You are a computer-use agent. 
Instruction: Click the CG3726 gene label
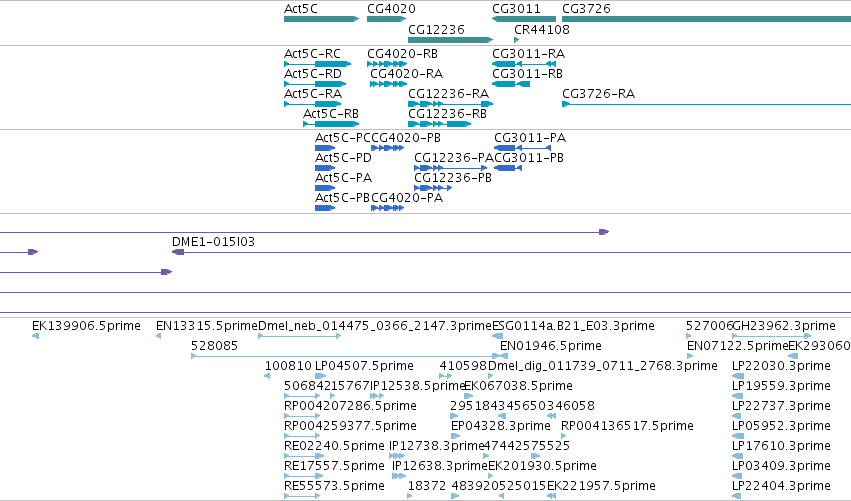586,9
